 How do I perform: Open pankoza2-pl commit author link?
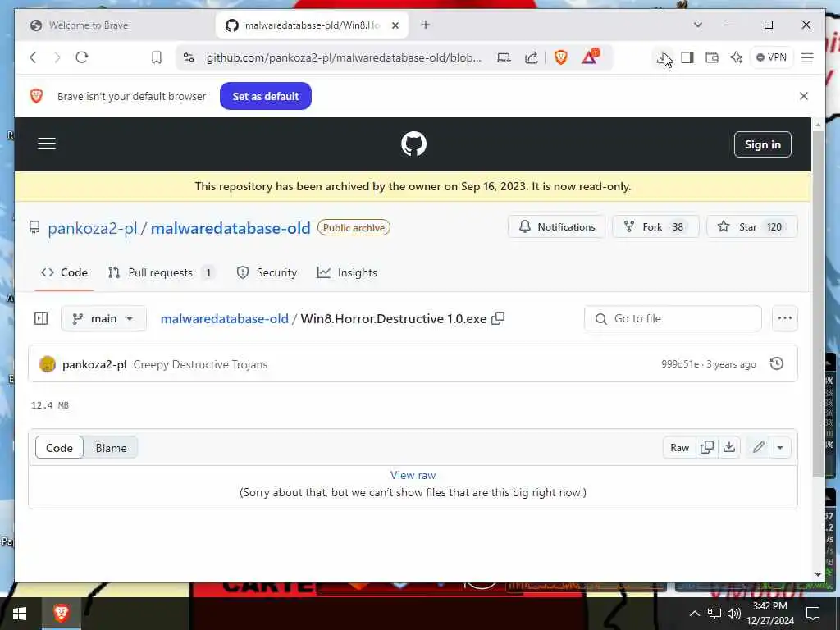94,364
